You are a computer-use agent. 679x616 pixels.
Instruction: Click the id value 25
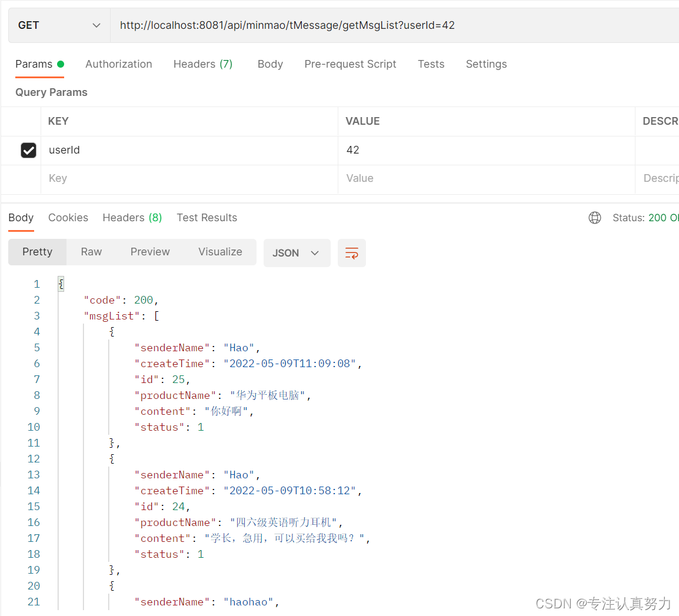(178, 379)
